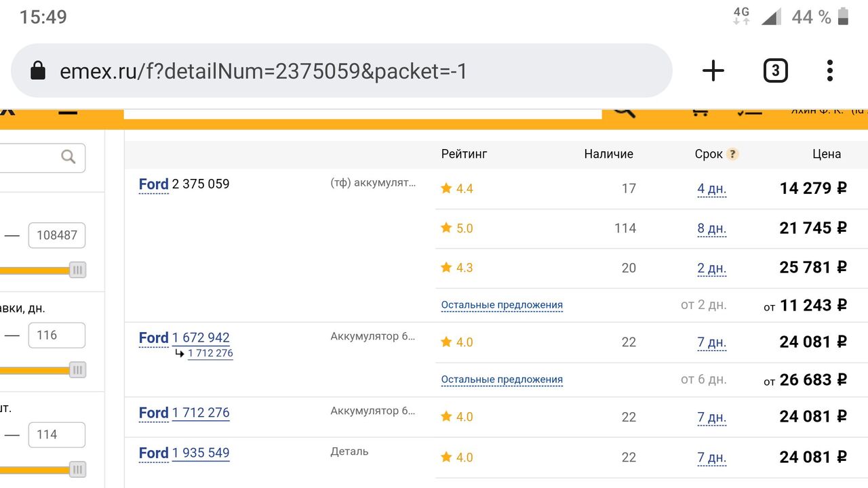Show Остальные предложения for the от 11 243 ₽ offer
The height and width of the screenshot is (488, 868).
click(x=502, y=305)
